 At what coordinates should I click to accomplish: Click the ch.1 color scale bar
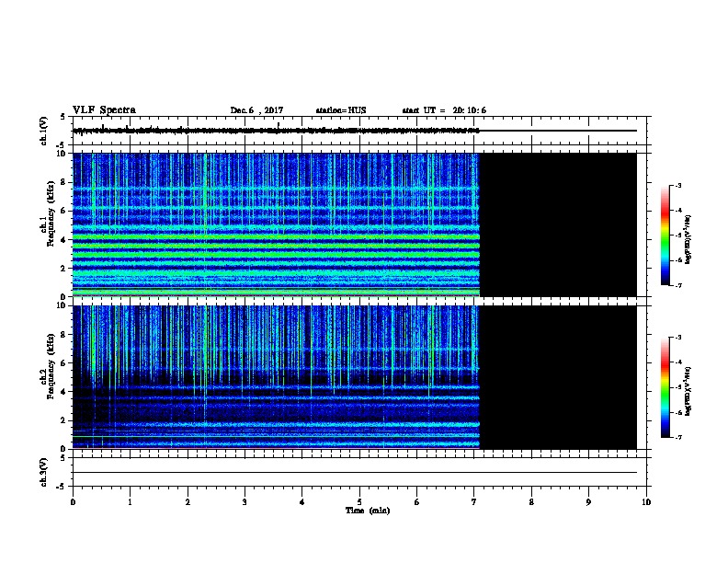(665, 236)
